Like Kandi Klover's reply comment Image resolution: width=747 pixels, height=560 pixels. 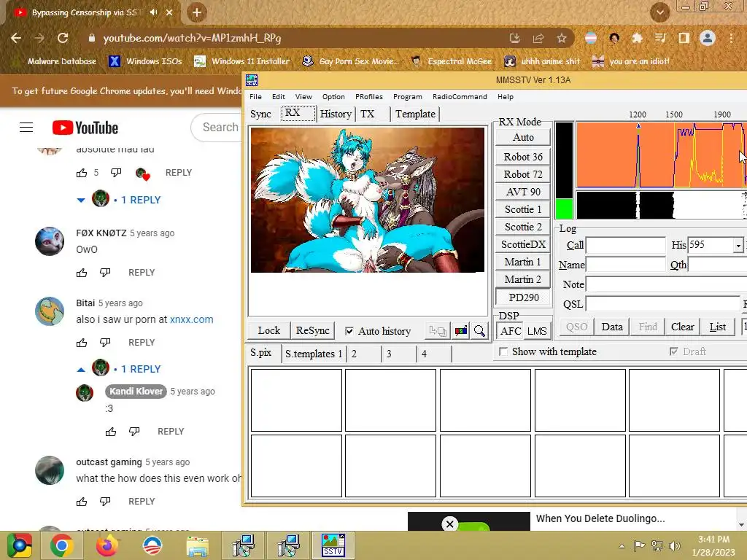click(x=111, y=432)
